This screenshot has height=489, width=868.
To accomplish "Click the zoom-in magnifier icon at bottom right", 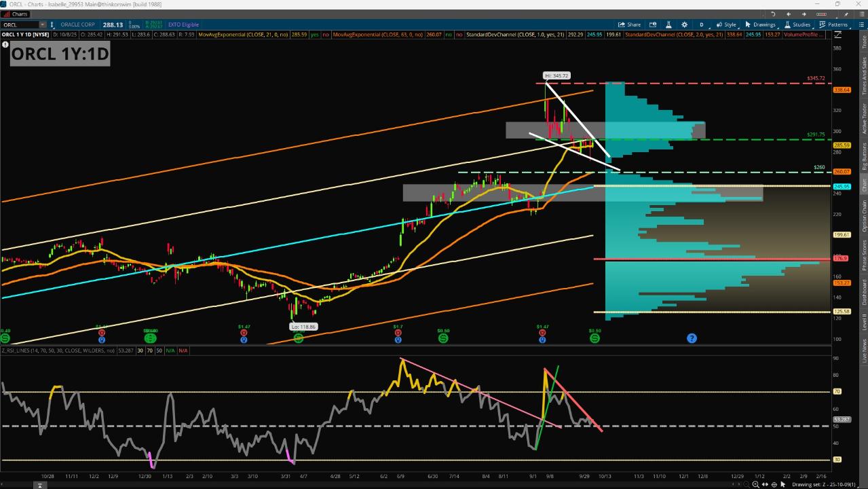I will tap(755, 484).
